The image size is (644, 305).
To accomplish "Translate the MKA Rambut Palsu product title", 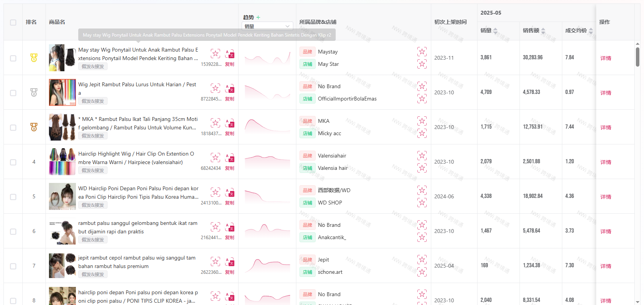I will tap(230, 123).
